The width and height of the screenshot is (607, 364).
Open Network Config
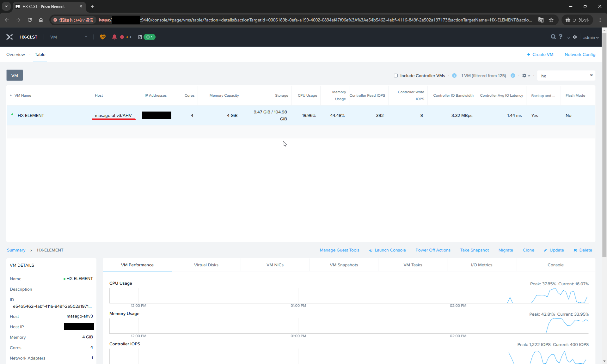(x=580, y=54)
